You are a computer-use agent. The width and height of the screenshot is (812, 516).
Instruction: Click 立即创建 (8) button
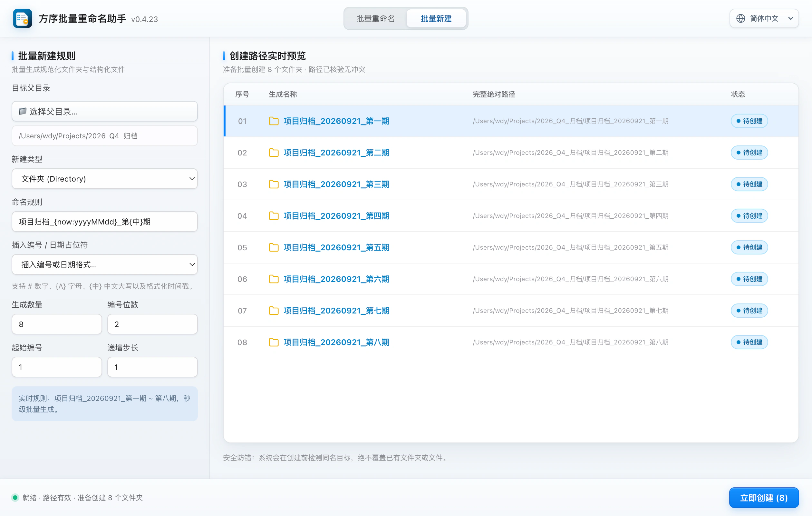point(763,498)
